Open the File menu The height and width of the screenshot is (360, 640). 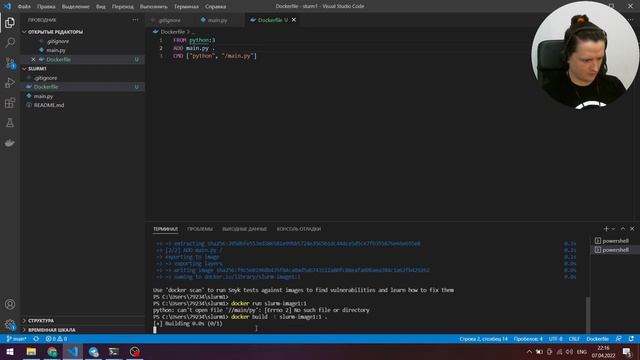click(x=24, y=7)
